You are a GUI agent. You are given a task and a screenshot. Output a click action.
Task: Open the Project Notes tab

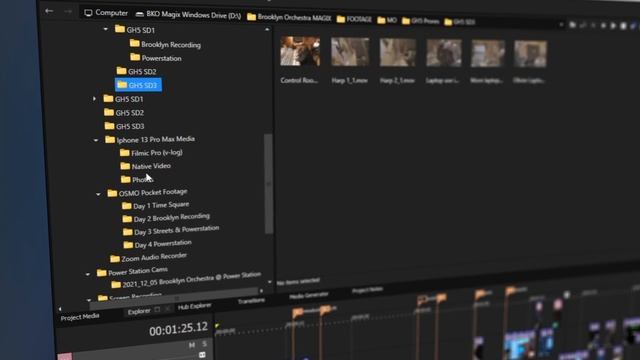367,290
